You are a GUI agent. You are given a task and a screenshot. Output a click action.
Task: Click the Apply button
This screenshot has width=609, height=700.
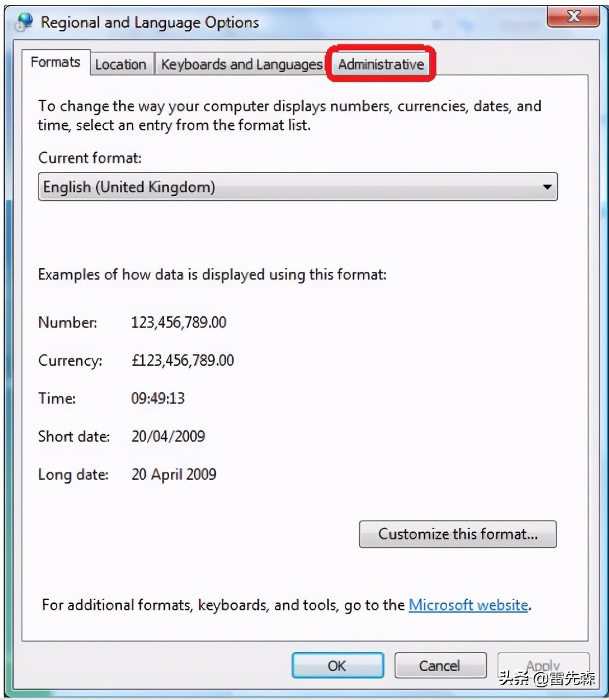543,666
